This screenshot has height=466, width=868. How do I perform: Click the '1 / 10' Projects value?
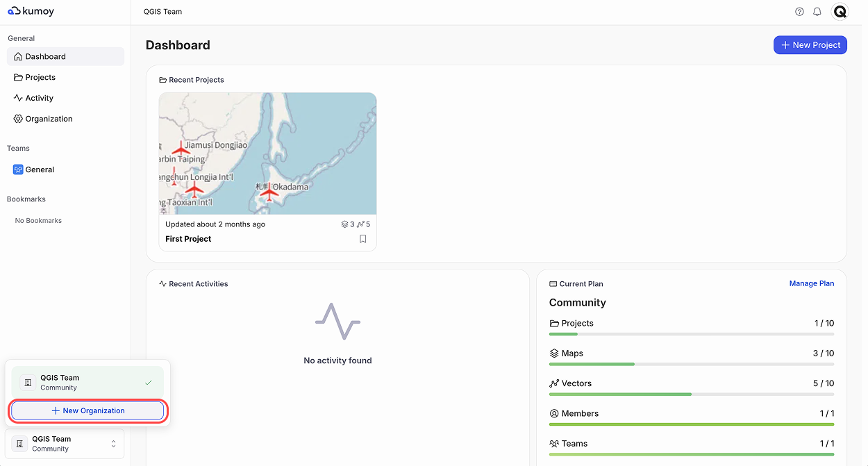click(824, 324)
